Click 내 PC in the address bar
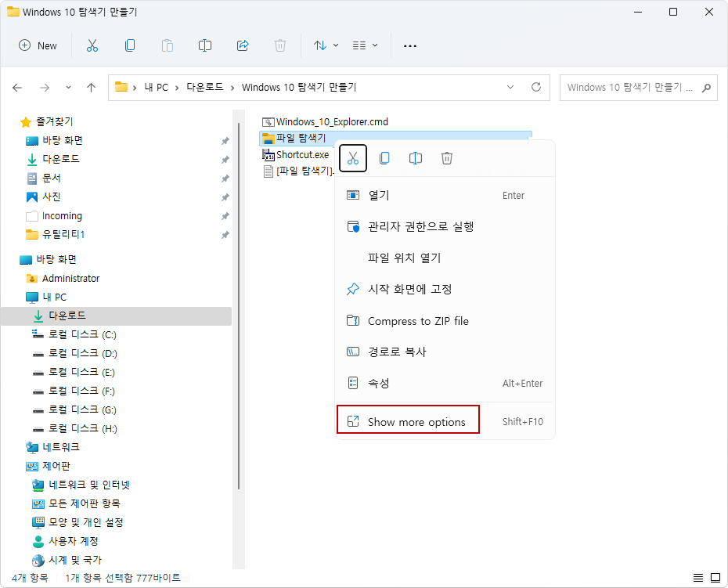Screen dimensions: 728x588 (156, 88)
